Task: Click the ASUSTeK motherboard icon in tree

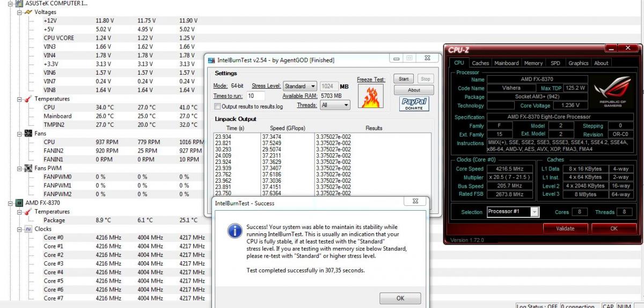Action: 20,3
